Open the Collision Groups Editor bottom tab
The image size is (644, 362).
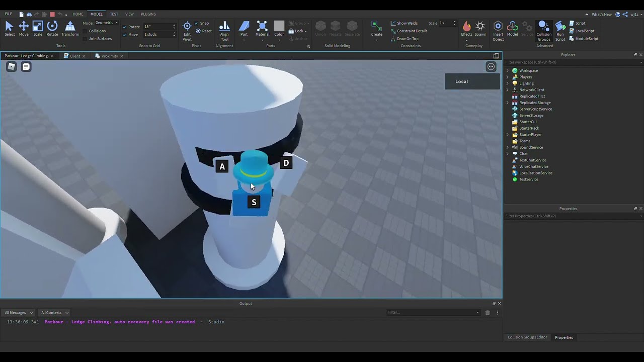click(527, 337)
